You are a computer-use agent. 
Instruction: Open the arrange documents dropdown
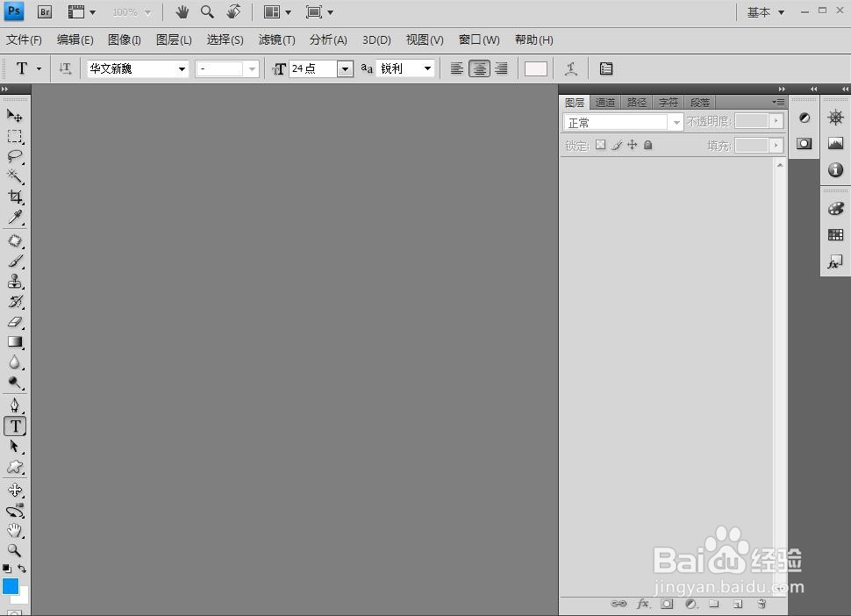pyautogui.click(x=277, y=12)
